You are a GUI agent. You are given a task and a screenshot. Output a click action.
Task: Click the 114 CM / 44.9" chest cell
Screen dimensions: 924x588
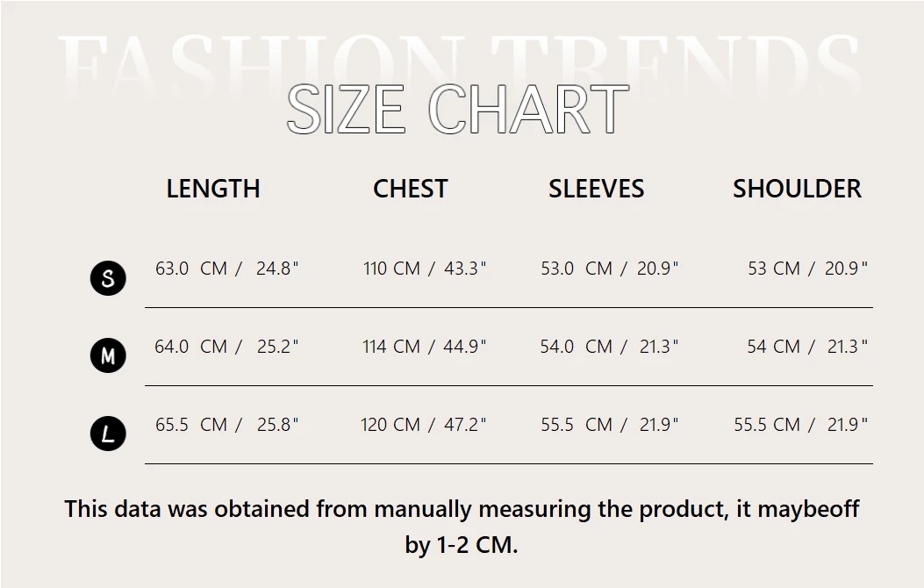[x=425, y=346]
